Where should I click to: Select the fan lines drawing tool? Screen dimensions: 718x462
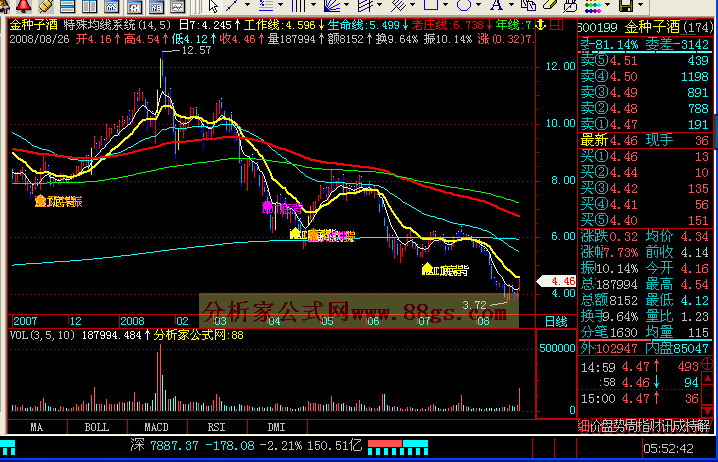pyautogui.click(x=332, y=5)
